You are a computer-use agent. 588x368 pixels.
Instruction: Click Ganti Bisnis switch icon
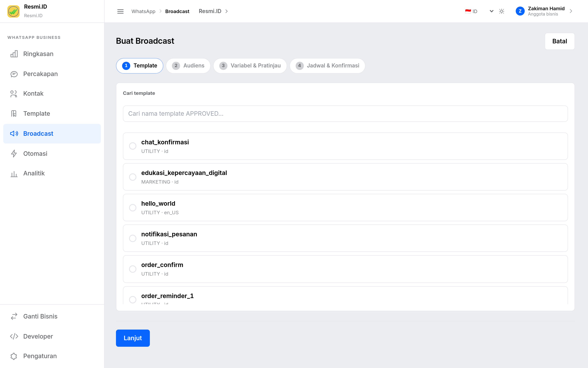tap(14, 316)
